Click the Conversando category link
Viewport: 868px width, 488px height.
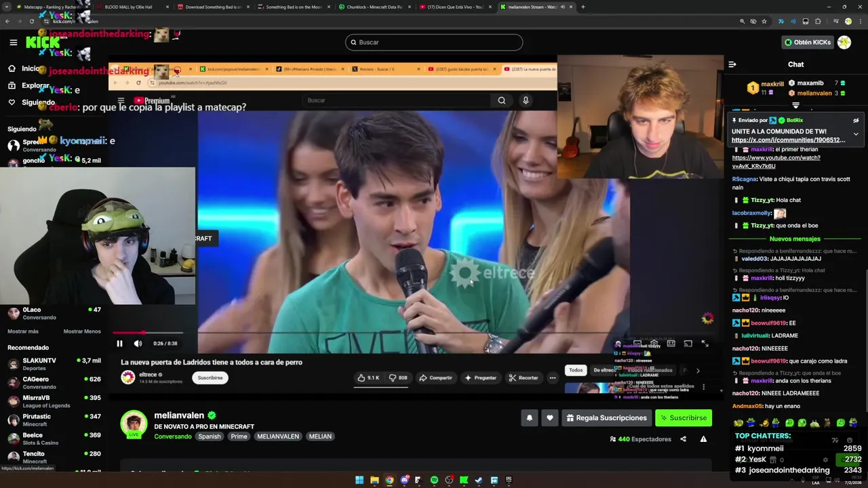pos(173,436)
